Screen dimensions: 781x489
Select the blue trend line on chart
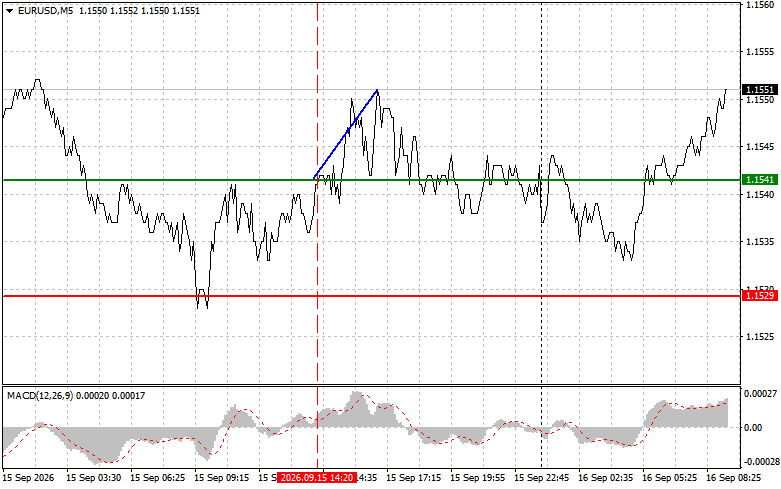click(x=345, y=134)
